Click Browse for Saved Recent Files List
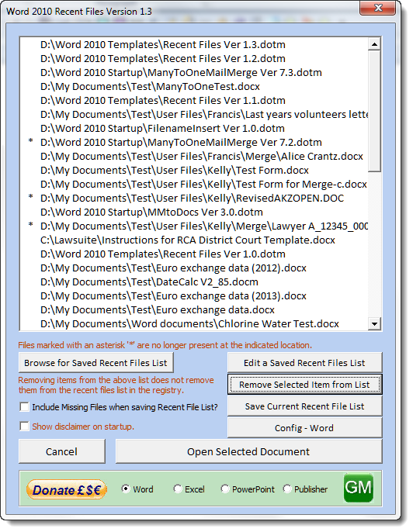This screenshot has height=532, width=413. point(95,363)
